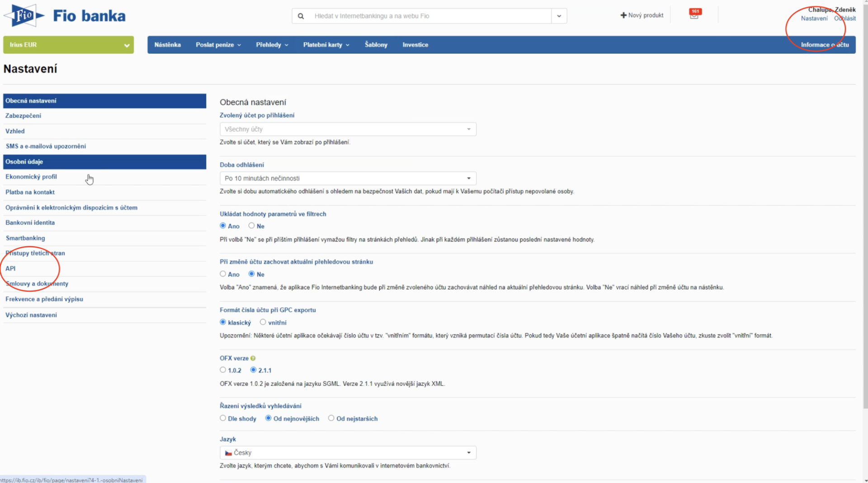Expand the Poslat peníze menu
Viewport: 868px width, 483px height.
click(x=218, y=45)
